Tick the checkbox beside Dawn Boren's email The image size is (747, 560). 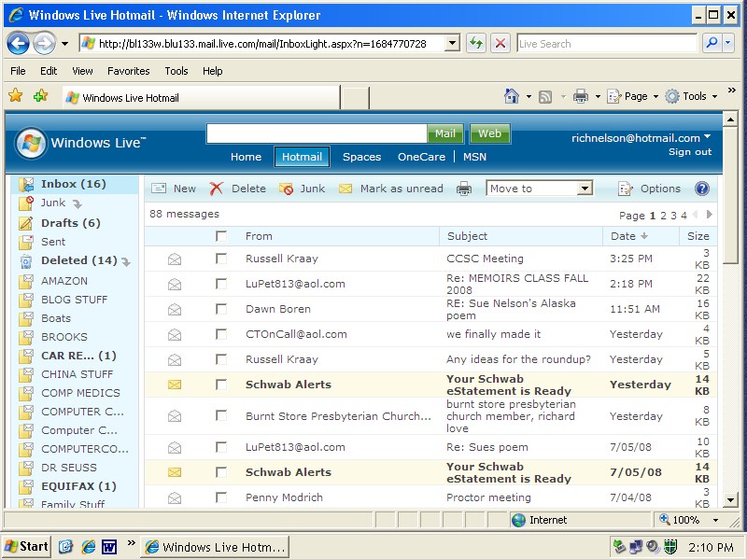[x=221, y=308]
